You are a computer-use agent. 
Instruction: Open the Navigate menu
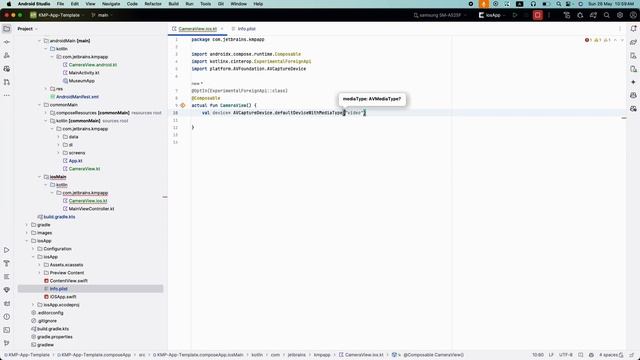pyautogui.click(x=111, y=4)
